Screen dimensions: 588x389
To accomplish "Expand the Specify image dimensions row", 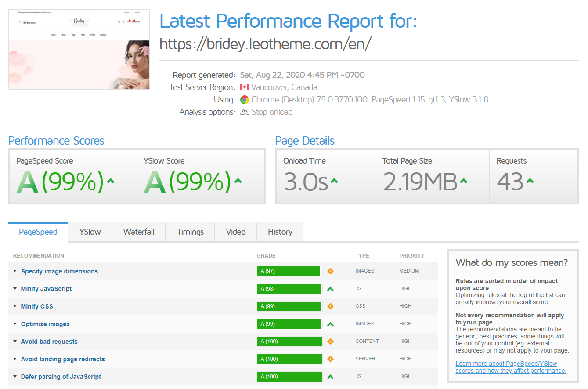I will (15, 271).
